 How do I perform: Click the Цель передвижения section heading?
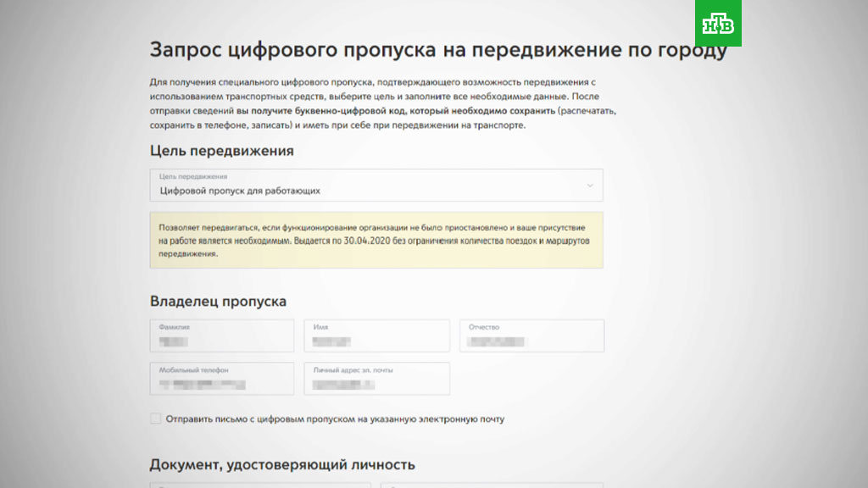221,151
